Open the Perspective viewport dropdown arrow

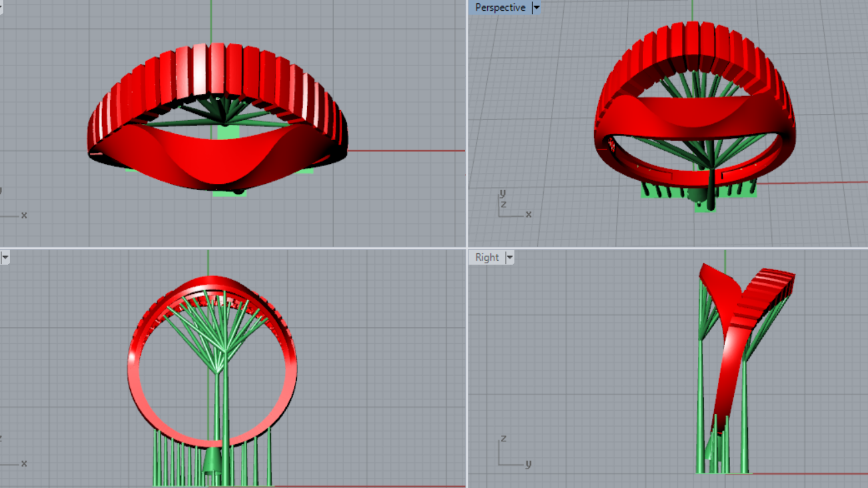536,7
